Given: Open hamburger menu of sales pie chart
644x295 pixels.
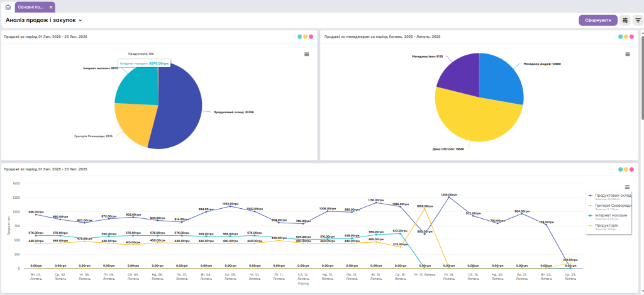Looking at the screenshot, I should 307,54.
